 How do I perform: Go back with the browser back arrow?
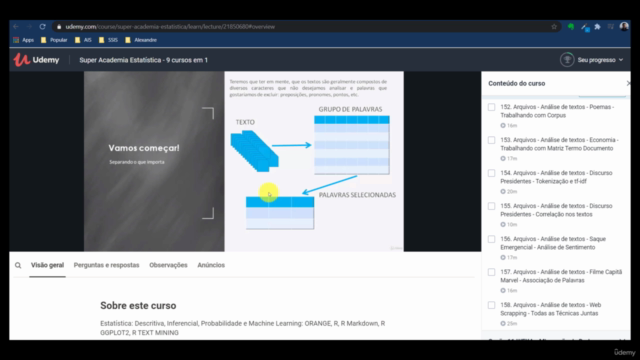16,27
